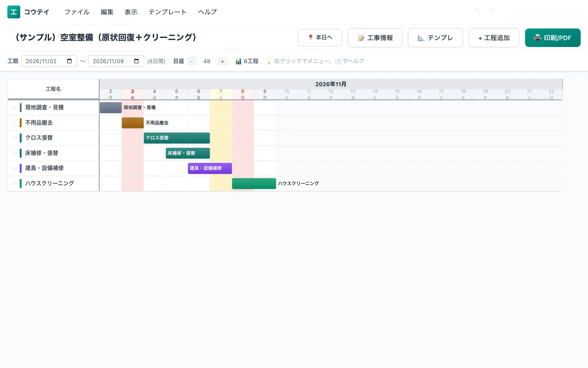This screenshot has height=368, width=588.
Task: Click the ハウスクリーニング row name
Action: [x=50, y=183]
